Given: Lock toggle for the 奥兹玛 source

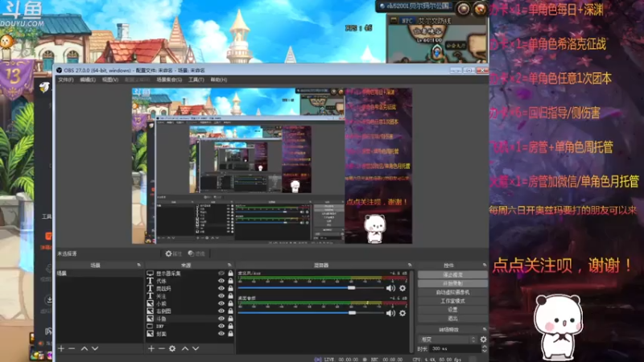Looking at the screenshot, I should pyautogui.click(x=230, y=289).
